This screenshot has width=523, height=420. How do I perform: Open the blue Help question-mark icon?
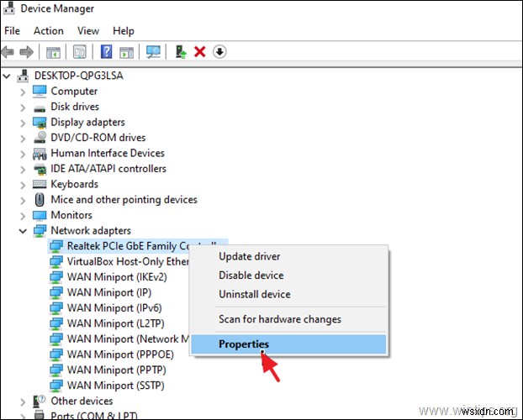(107, 52)
